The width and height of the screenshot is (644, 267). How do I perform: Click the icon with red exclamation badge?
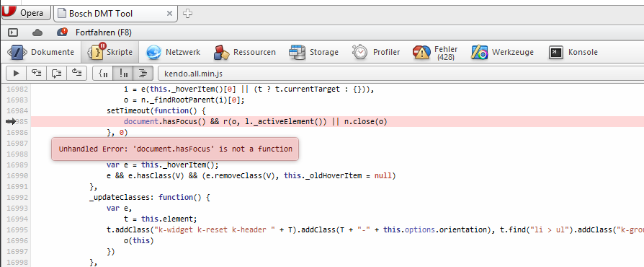click(62, 32)
